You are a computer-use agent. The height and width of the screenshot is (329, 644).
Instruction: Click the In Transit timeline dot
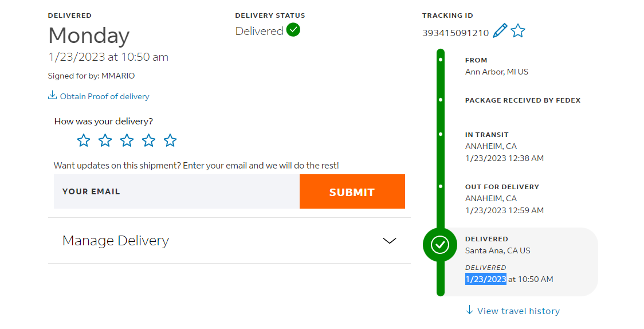click(x=441, y=134)
